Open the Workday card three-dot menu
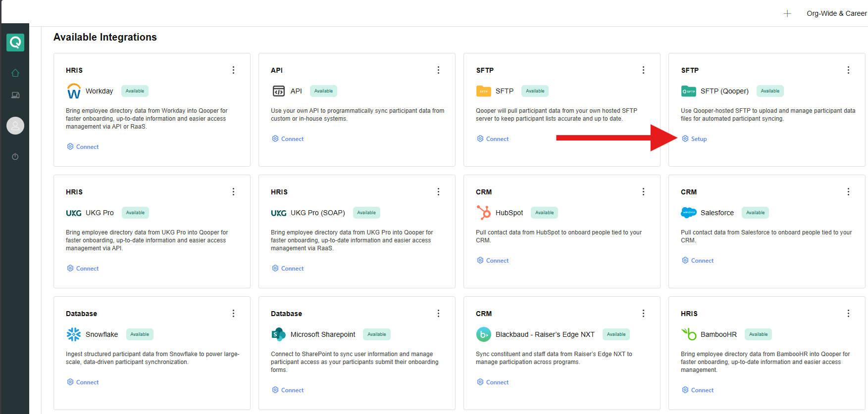This screenshot has width=868, height=414. (x=233, y=70)
